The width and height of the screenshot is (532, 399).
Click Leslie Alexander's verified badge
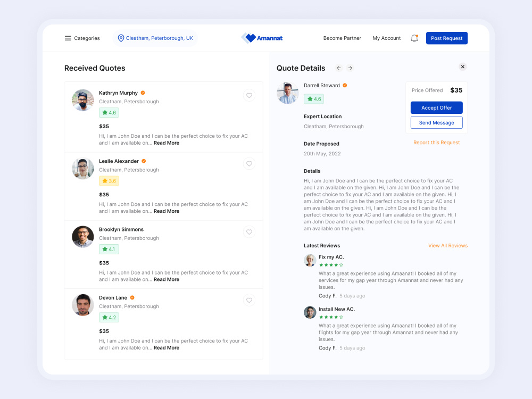pos(144,161)
